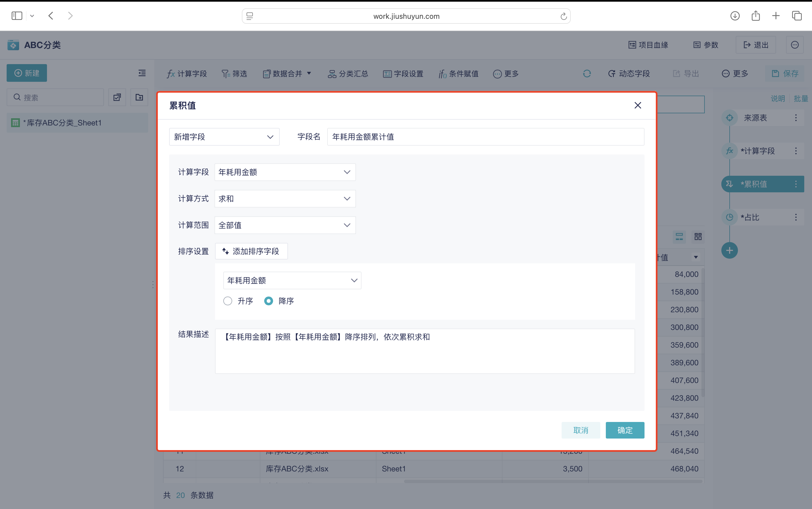The image size is (812, 509).
Task: Collapse the left sidebar panel icon
Action: coord(142,73)
